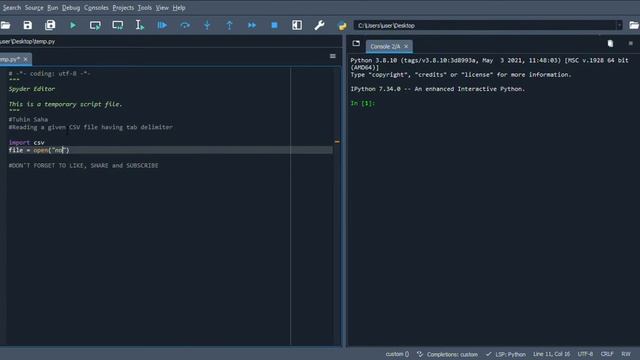Image resolution: width=640 pixels, height=360 pixels.
Task: Click the '#Tuhin Saha' comment line
Action: pos(28,119)
